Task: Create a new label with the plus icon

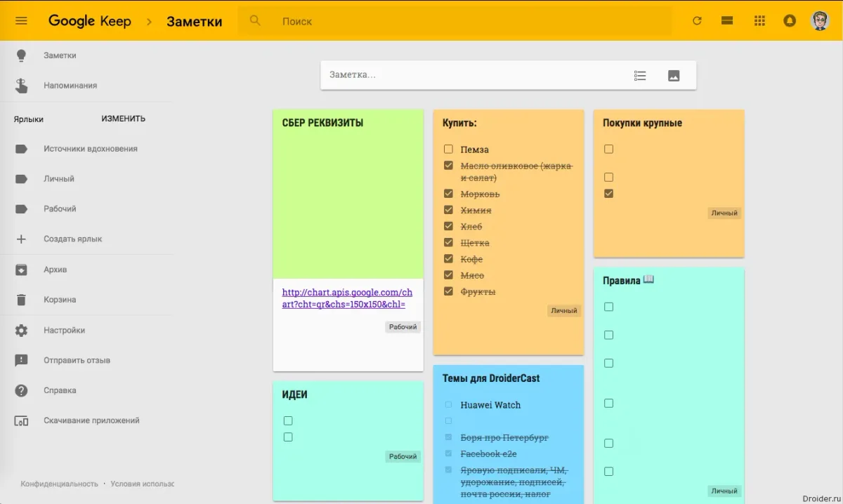Action: pos(21,239)
